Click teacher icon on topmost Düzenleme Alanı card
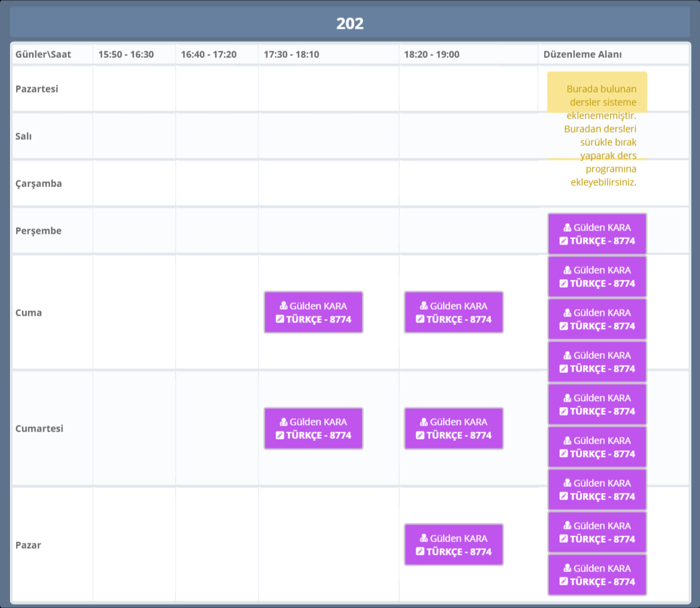This screenshot has height=608, width=700. pos(567,228)
